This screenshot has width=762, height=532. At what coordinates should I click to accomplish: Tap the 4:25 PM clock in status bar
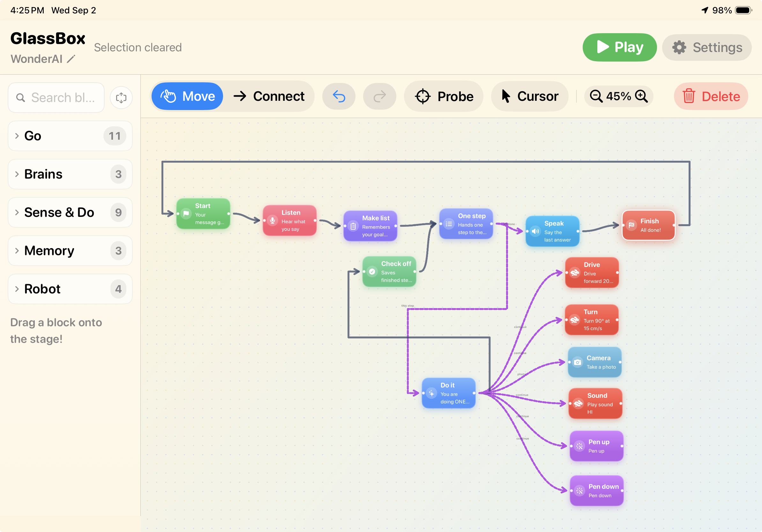(27, 10)
